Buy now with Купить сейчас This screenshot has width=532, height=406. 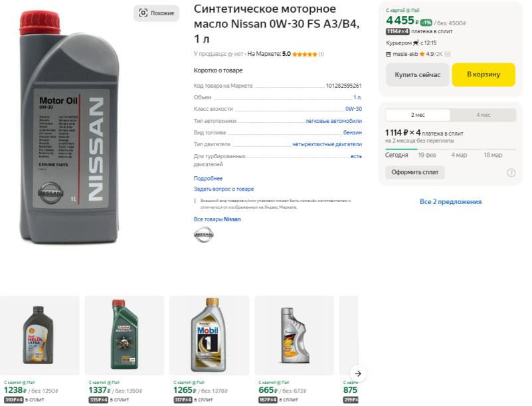tap(417, 74)
